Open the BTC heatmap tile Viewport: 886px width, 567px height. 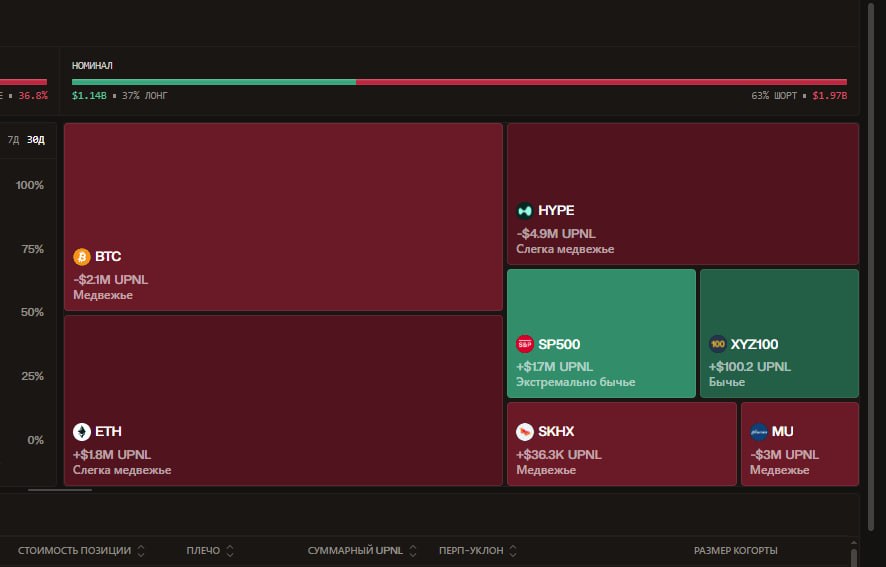pyautogui.click(x=283, y=217)
